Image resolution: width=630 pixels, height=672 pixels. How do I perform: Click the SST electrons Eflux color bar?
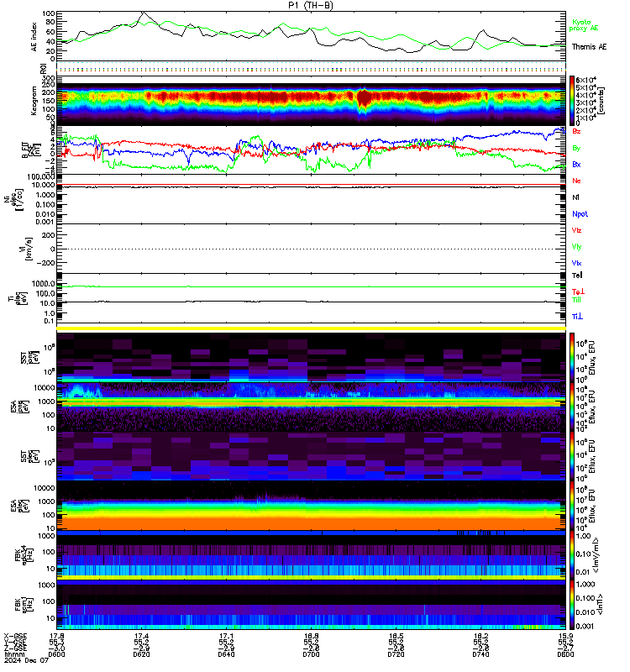point(572,456)
